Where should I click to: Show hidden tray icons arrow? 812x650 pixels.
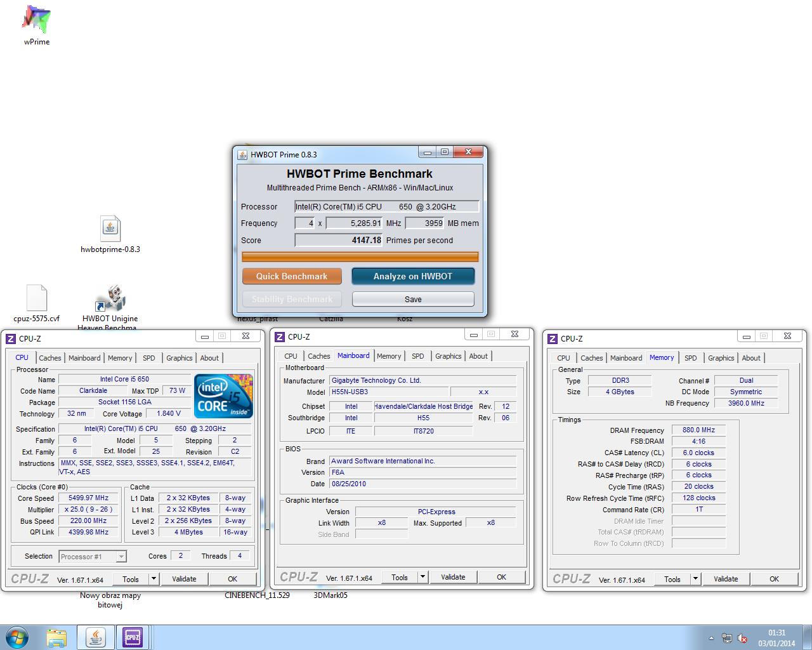click(x=711, y=638)
